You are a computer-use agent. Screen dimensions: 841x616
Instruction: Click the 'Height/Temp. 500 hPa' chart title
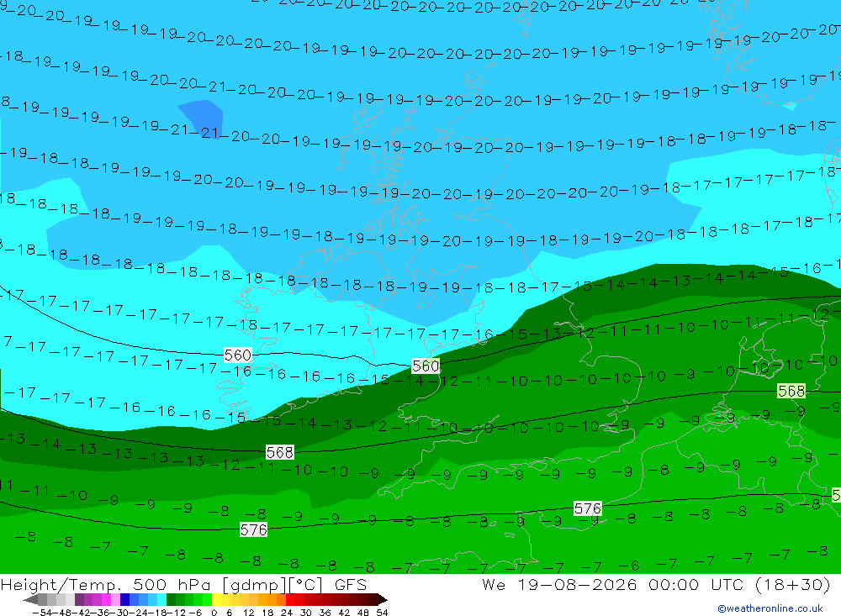pyautogui.click(x=107, y=585)
